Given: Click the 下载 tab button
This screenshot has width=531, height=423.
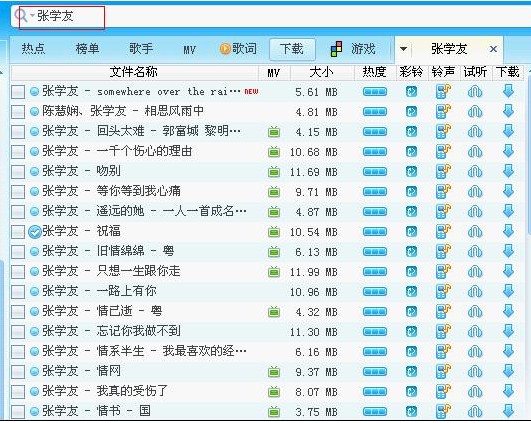Looking at the screenshot, I should (x=292, y=49).
